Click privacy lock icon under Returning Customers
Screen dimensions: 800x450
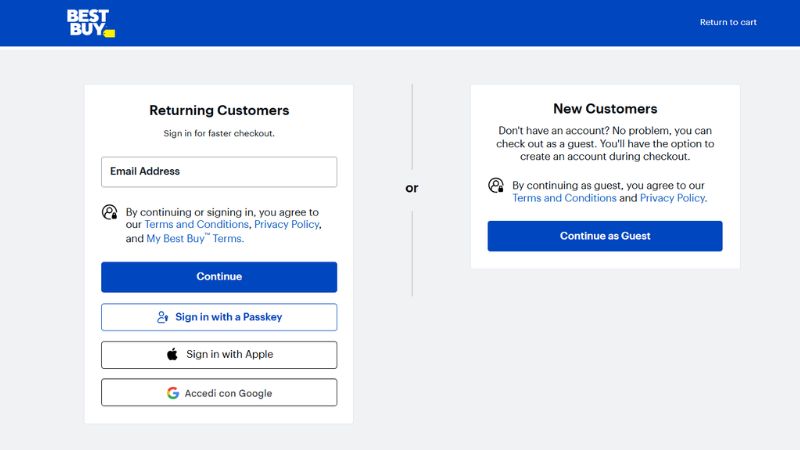(110, 212)
